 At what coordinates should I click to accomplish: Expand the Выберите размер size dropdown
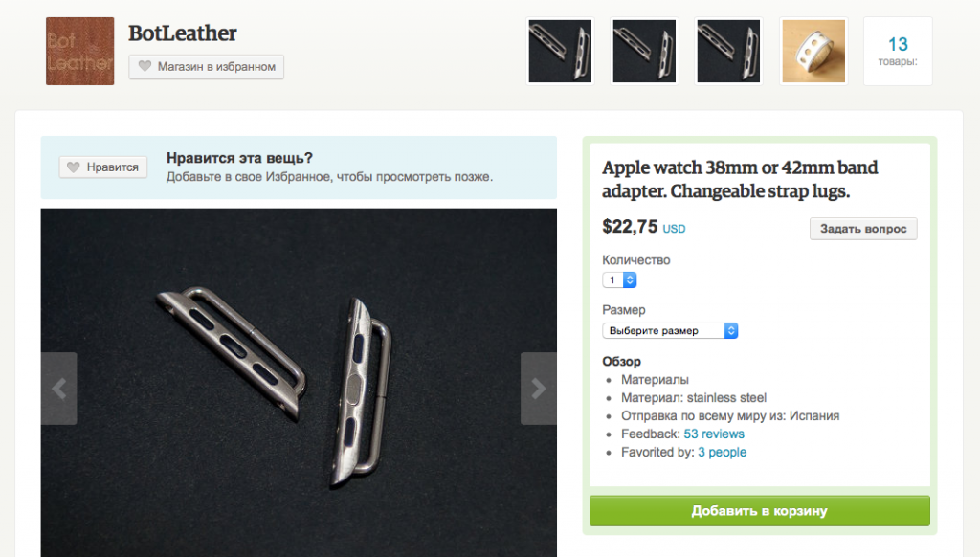tap(670, 331)
